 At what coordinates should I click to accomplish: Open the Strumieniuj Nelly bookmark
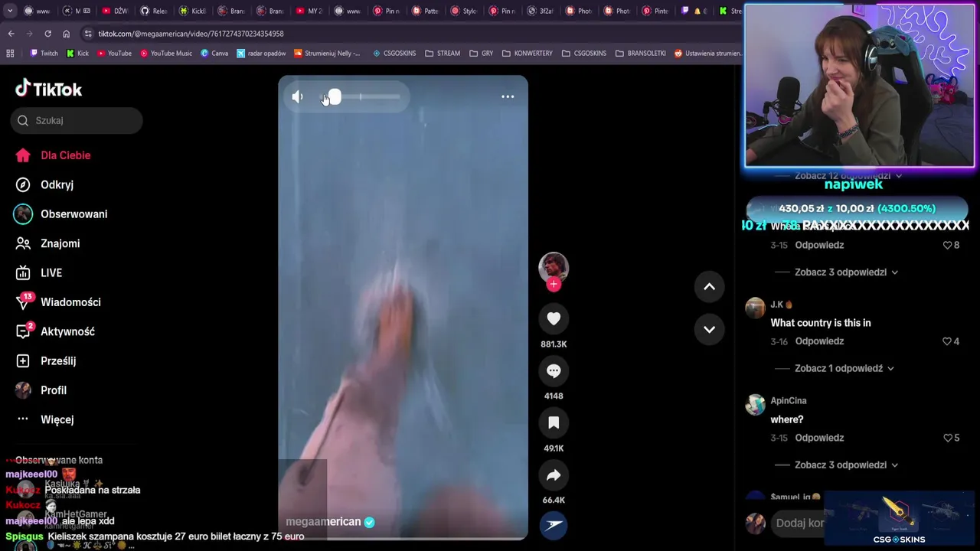click(327, 54)
